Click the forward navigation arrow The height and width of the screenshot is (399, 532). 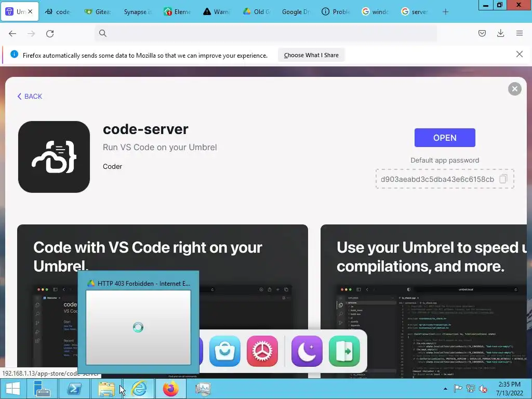[x=31, y=33]
